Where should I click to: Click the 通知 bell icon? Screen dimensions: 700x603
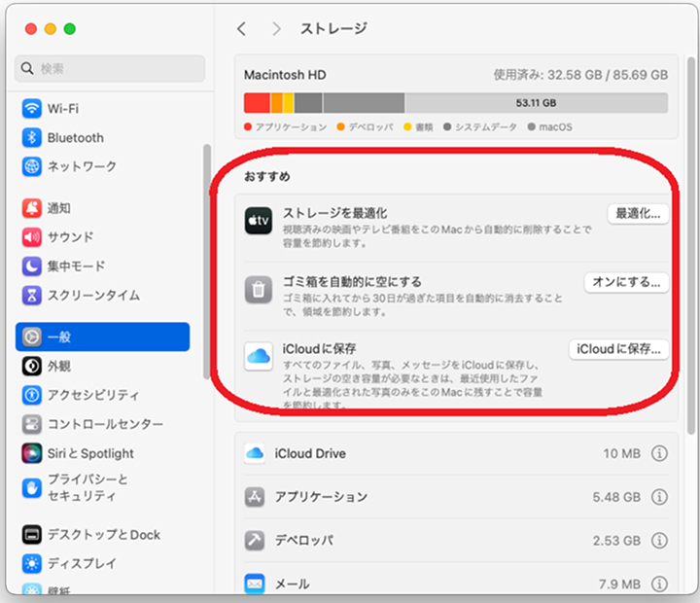point(32,208)
